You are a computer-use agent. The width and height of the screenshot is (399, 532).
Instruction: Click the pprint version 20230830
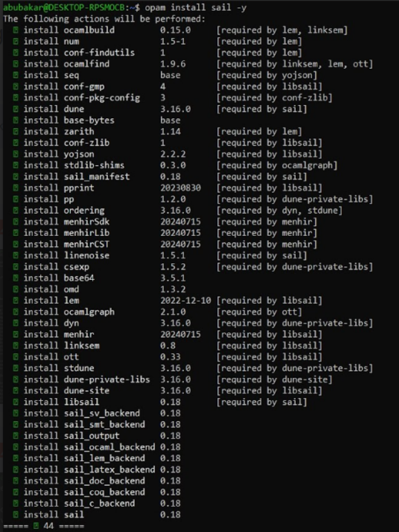tap(180, 187)
